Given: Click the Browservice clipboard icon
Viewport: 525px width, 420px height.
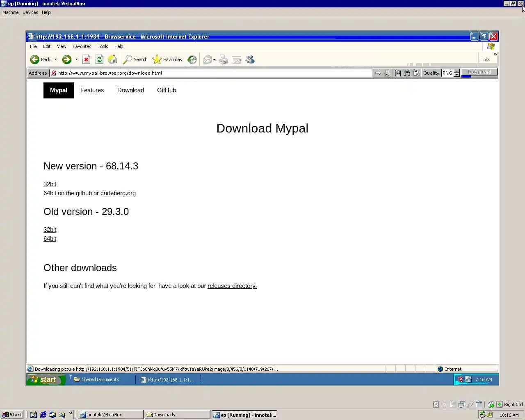Looking at the screenshot, I should click(x=416, y=73).
